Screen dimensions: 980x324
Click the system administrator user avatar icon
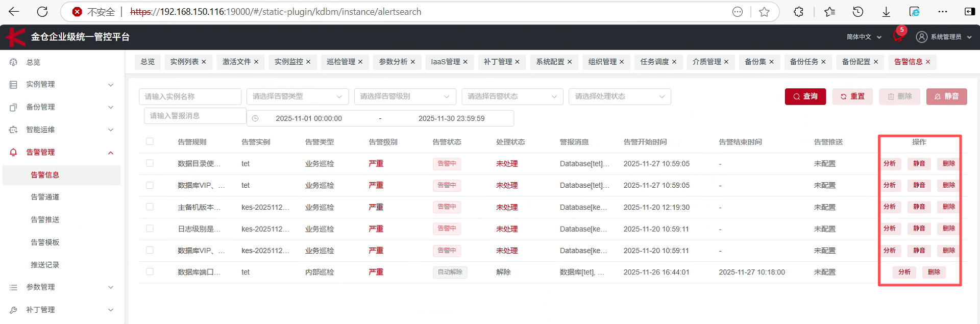(x=921, y=37)
